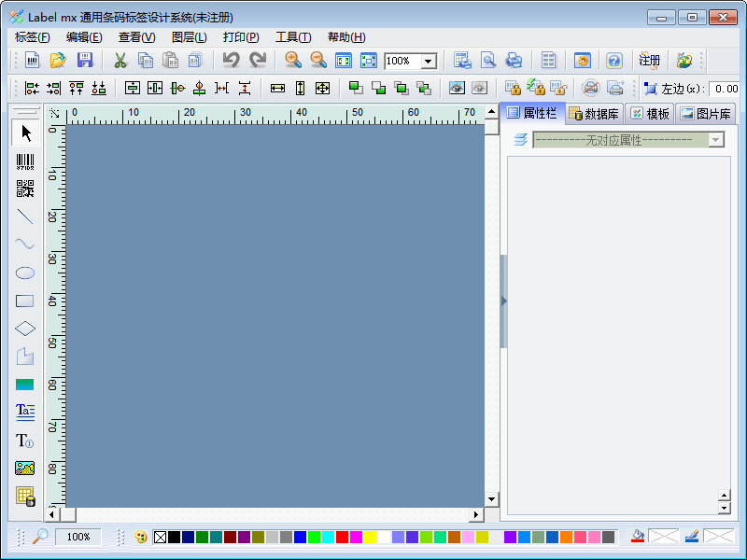The width and height of the screenshot is (747, 560).
Task: Click the 注册 register button
Action: 649,61
